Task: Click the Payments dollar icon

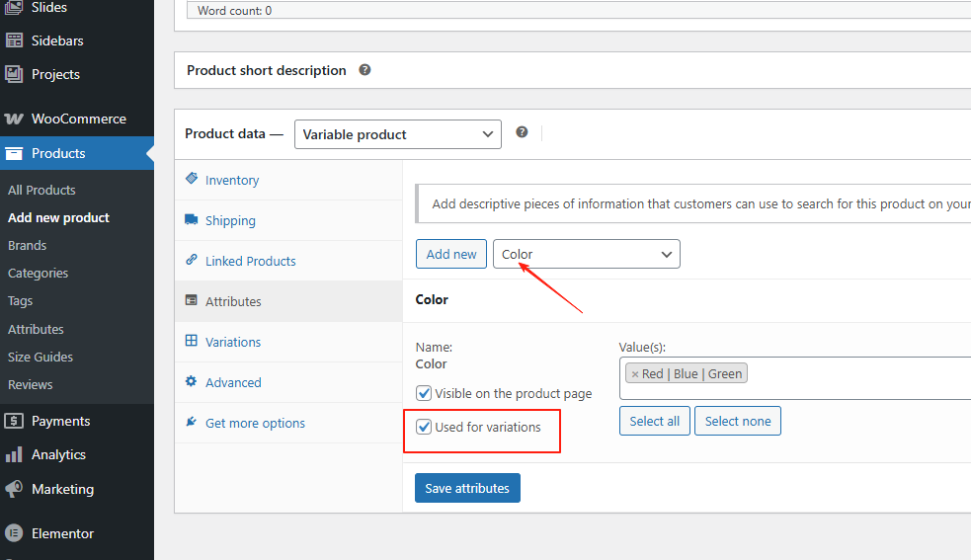Action: click(14, 422)
